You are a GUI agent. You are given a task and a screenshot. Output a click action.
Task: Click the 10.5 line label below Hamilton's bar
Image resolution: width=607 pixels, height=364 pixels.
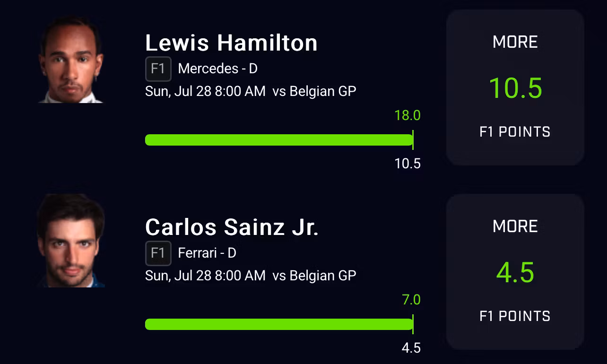pos(407,164)
